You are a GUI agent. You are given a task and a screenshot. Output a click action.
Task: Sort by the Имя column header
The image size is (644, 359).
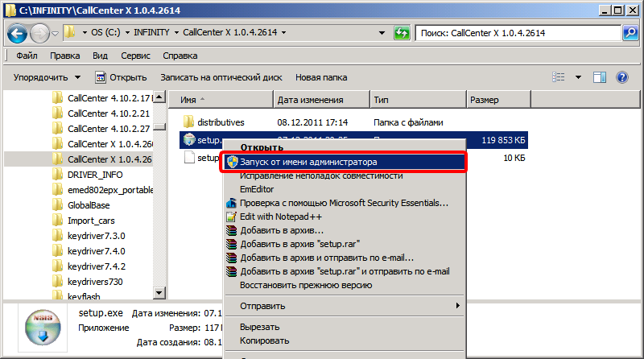point(221,100)
